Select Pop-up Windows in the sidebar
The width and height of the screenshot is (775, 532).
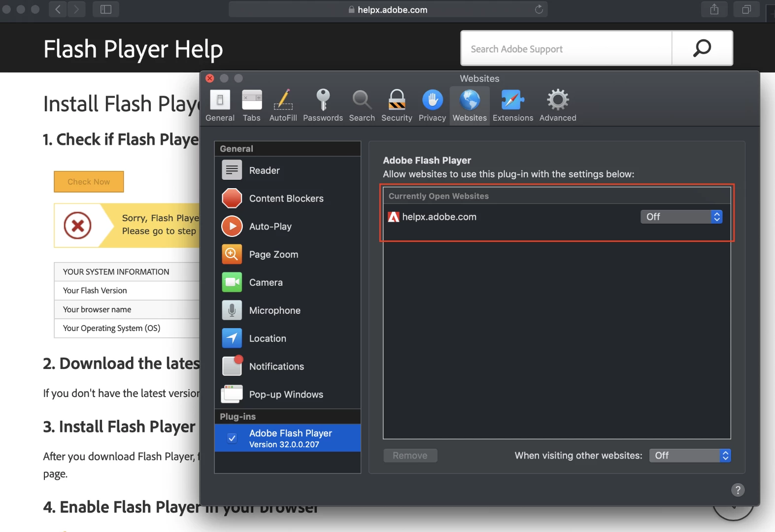tap(288, 395)
